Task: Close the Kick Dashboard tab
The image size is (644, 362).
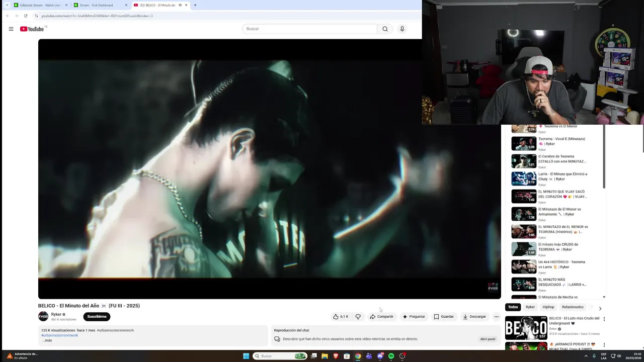Action: [x=126, y=5]
